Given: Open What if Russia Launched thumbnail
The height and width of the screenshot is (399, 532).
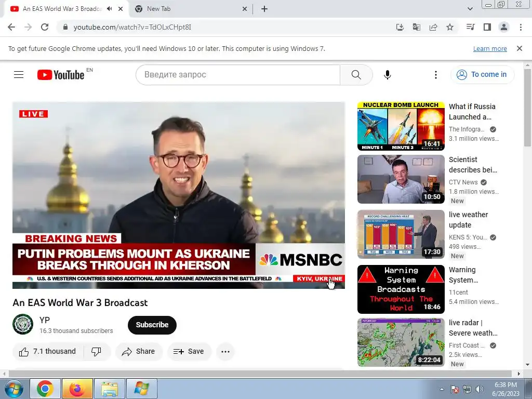Looking at the screenshot, I should 401,126.
